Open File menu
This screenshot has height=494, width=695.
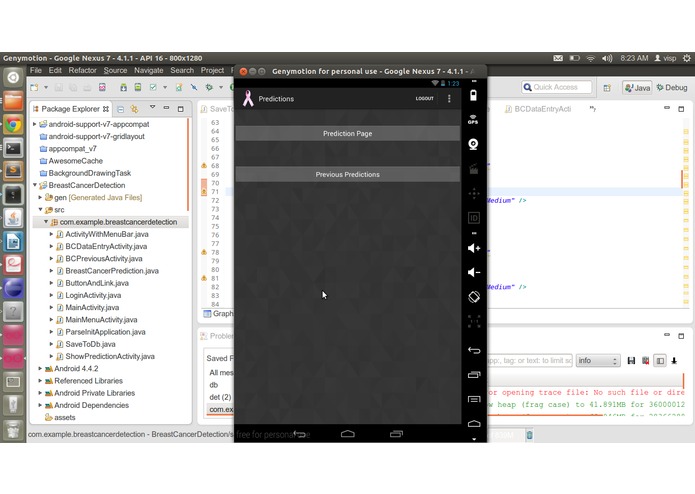(x=35, y=70)
